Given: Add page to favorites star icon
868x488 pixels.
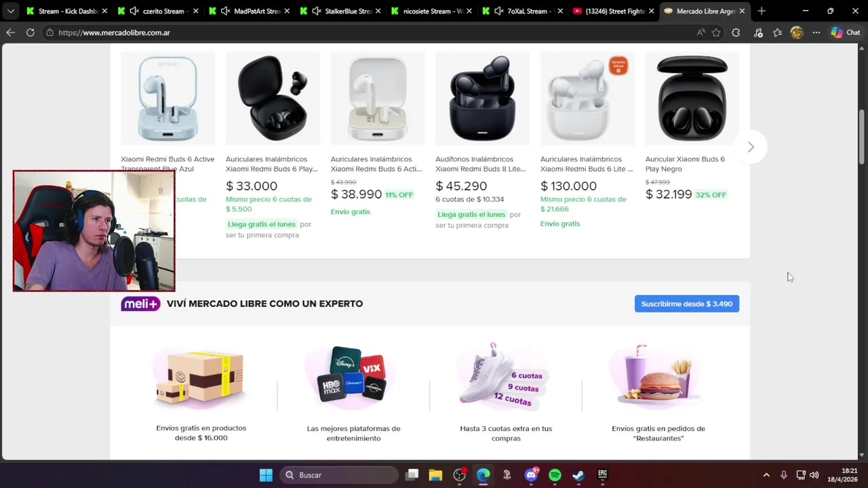Looking at the screenshot, I should coord(716,33).
